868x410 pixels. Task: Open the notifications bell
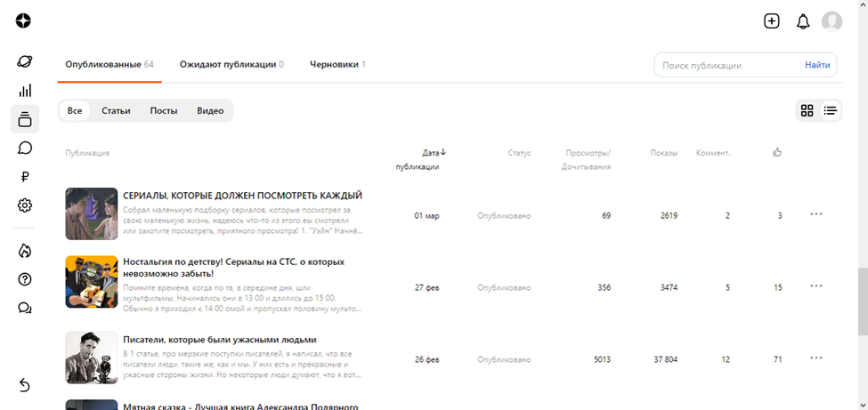[x=803, y=21]
